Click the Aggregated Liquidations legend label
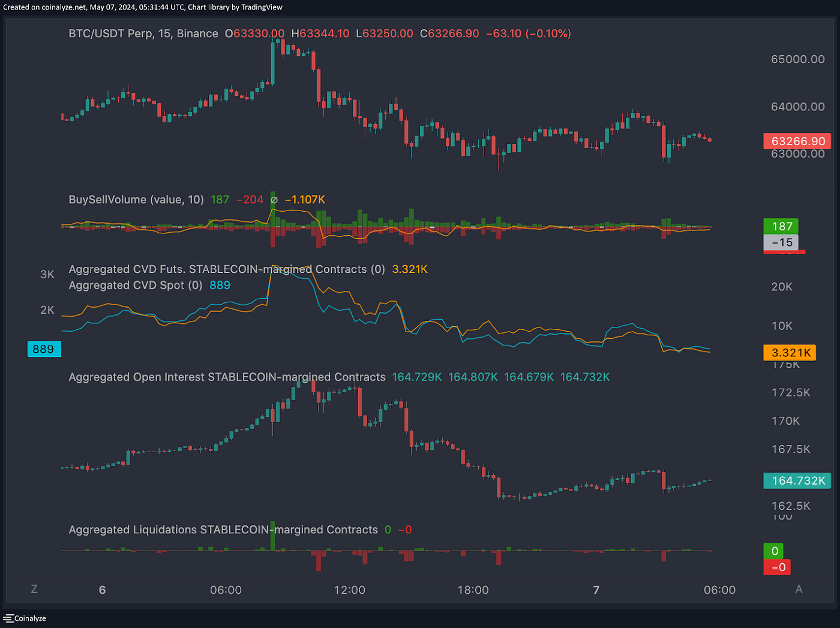Image resolution: width=840 pixels, height=628 pixels. [x=222, y=530]
